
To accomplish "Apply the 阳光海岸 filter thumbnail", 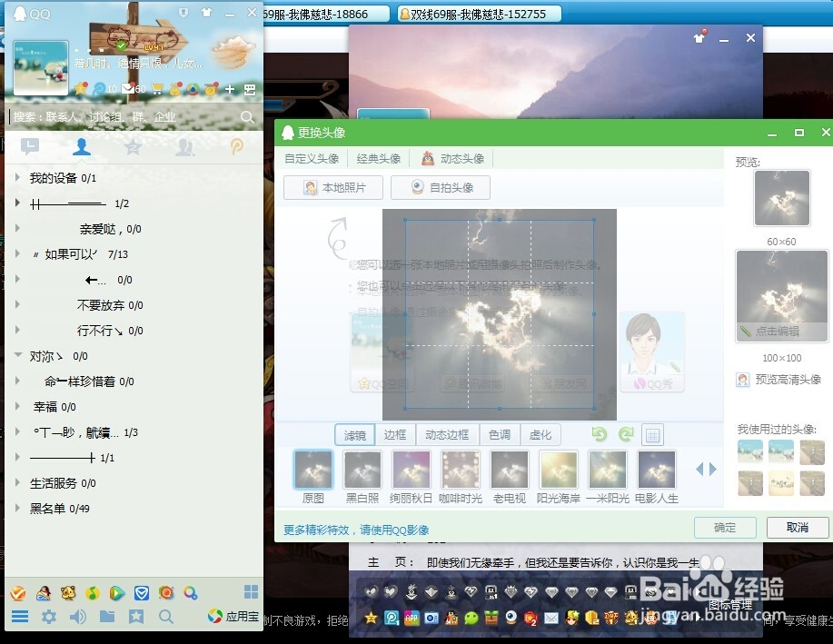I will click(x=558, y=470).
